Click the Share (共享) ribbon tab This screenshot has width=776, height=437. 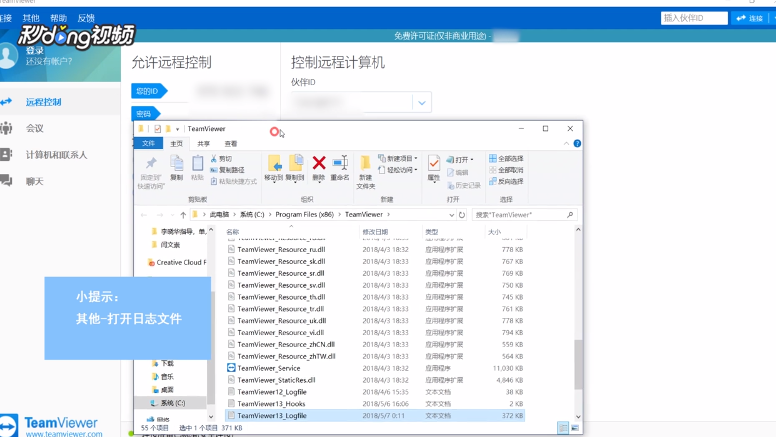203,144
